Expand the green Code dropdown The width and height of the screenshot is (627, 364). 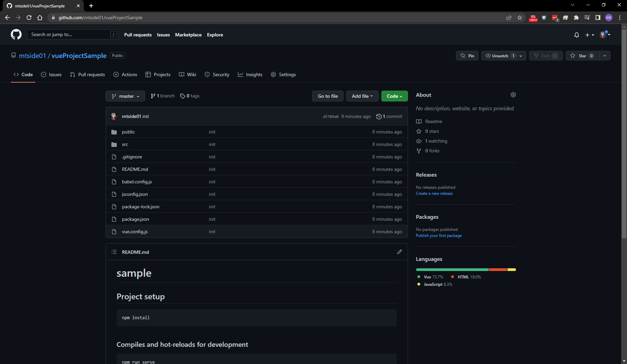point(394,96)
